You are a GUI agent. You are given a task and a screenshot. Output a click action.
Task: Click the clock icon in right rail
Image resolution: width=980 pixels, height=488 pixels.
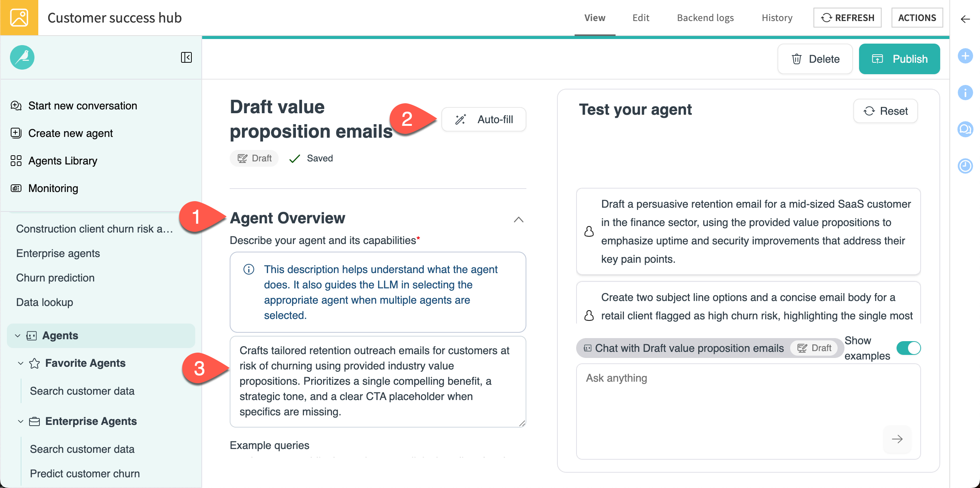click(x=965, y=166)
